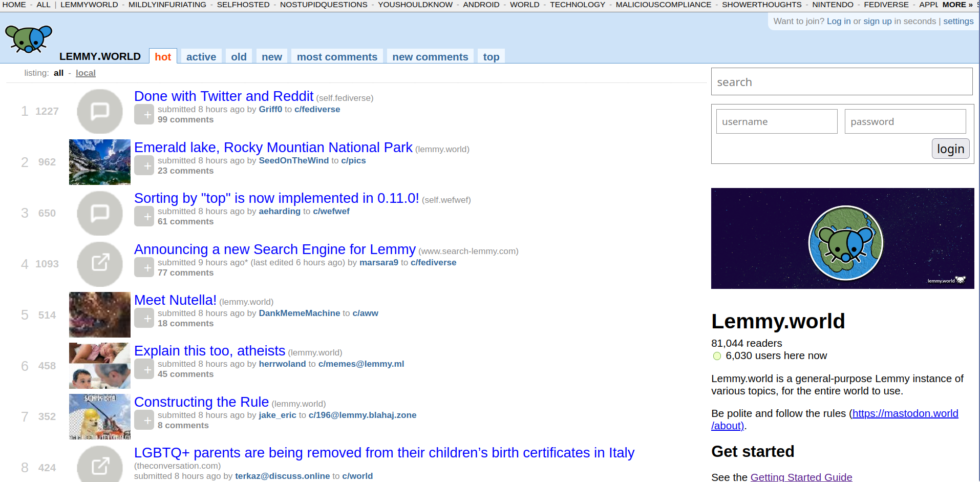Click the 'sign up' link in header
Viewport: 980px width, 482px height.
coord(878,22)
